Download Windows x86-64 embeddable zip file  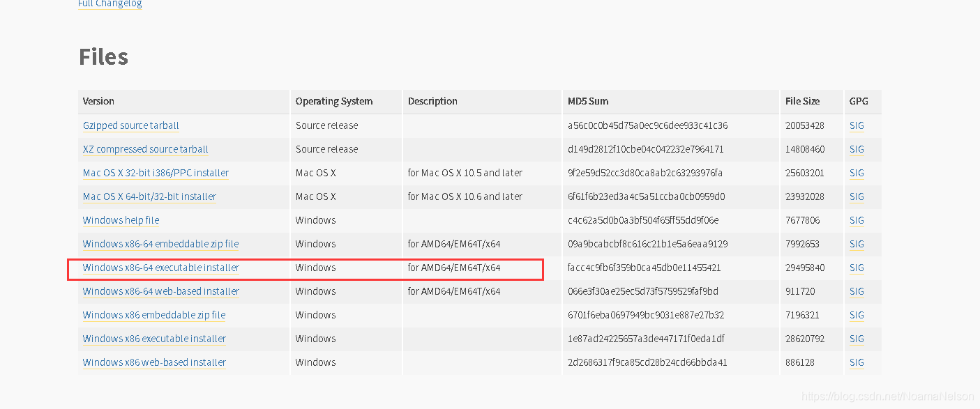pyautogui.click(x=160, y=244)
